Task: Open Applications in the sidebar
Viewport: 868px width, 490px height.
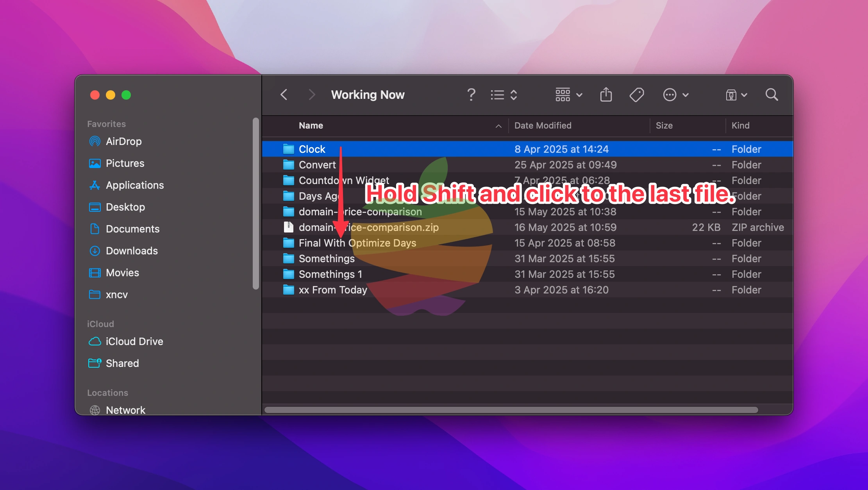Action: coord(134,185)
